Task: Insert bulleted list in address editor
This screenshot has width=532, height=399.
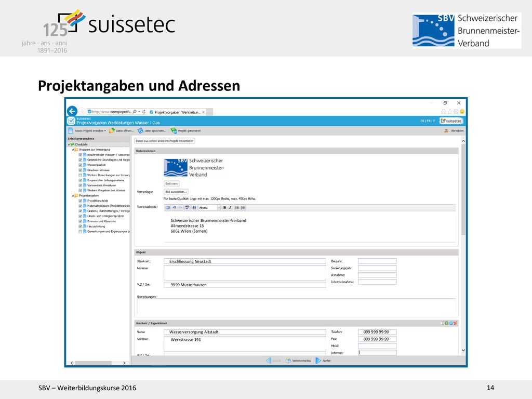Action: [x=237, y=208]
